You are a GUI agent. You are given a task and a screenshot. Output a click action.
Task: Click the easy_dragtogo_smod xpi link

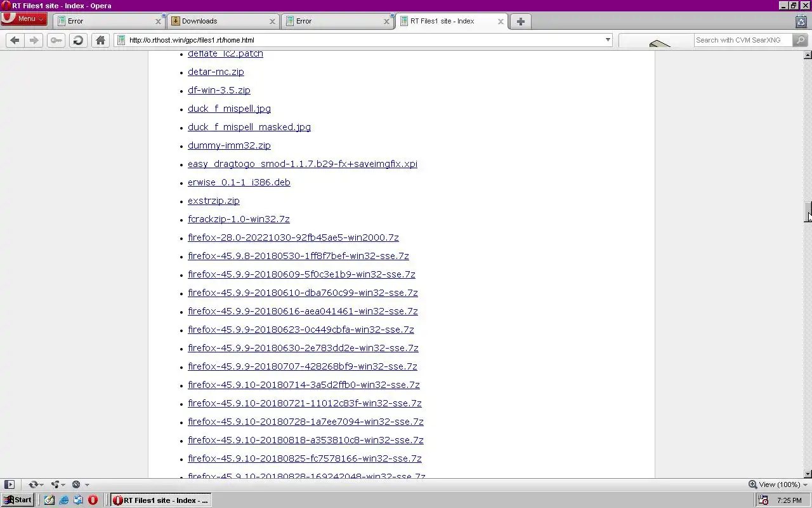303,164
